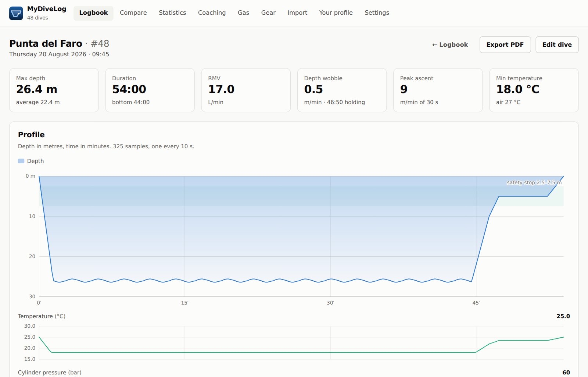Click the '48 dives' text under the app name
Screen dimensions: 588x377
[37, 18]
